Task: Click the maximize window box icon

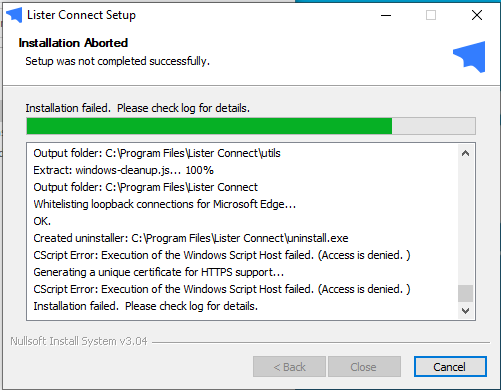Action: point(431,15)
